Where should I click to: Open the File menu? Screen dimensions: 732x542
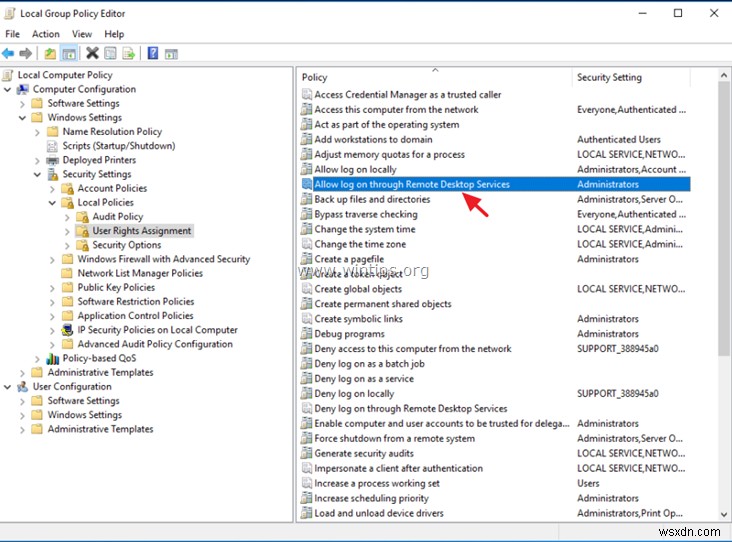click(x=12, y=34)
